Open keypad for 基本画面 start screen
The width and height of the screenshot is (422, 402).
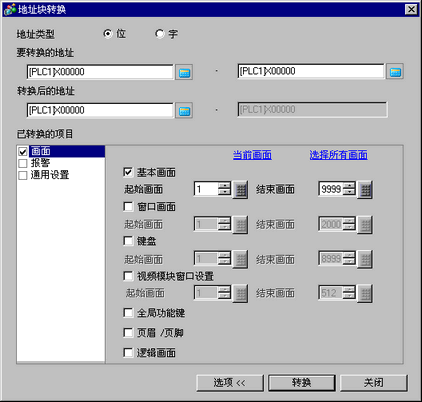240,190
